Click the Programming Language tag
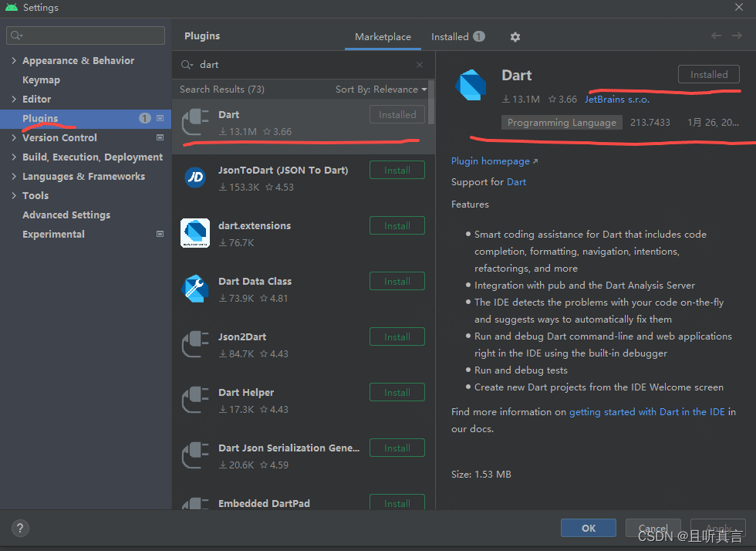Screen dimensions: 756x551 coord(562,123)
